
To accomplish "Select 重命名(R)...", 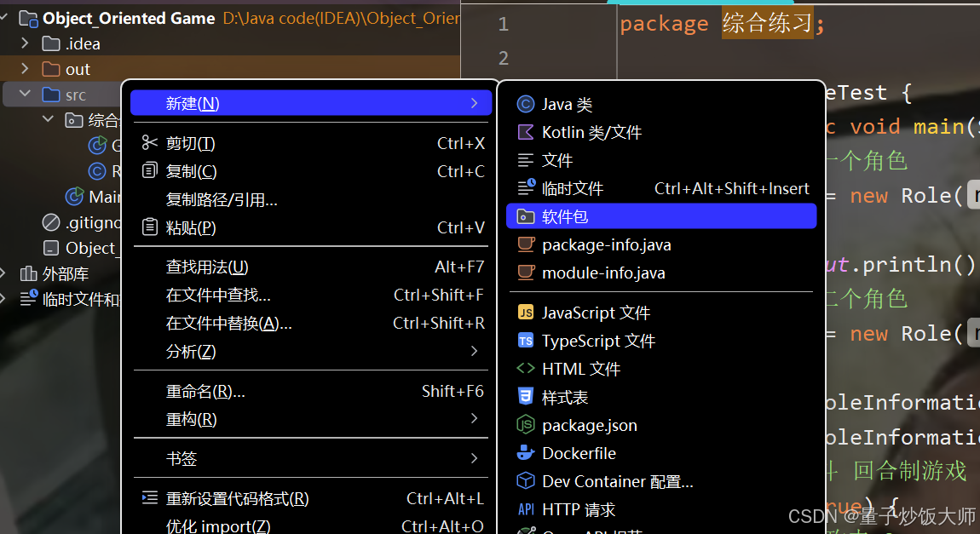I will pyautogui.click(x=311, y=392).
